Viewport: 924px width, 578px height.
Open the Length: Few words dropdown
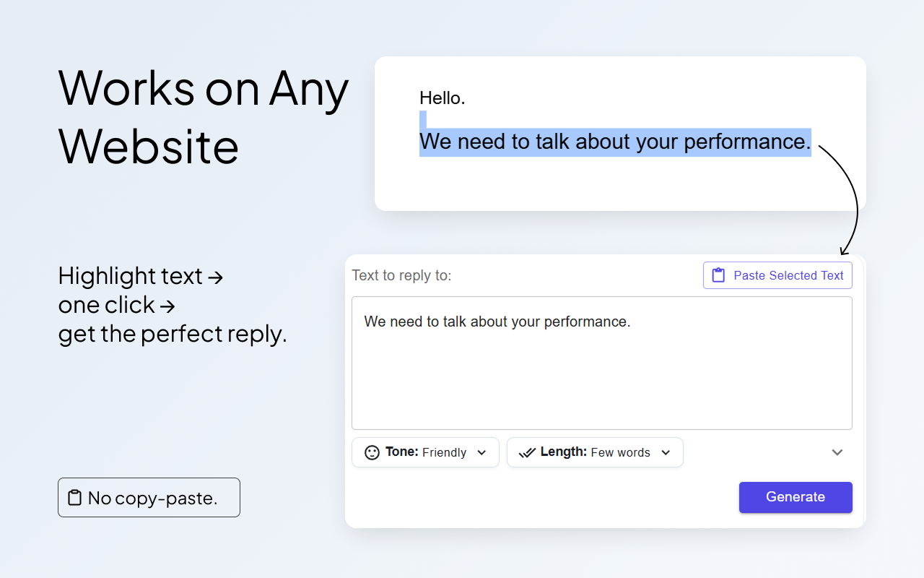(595, 452)
